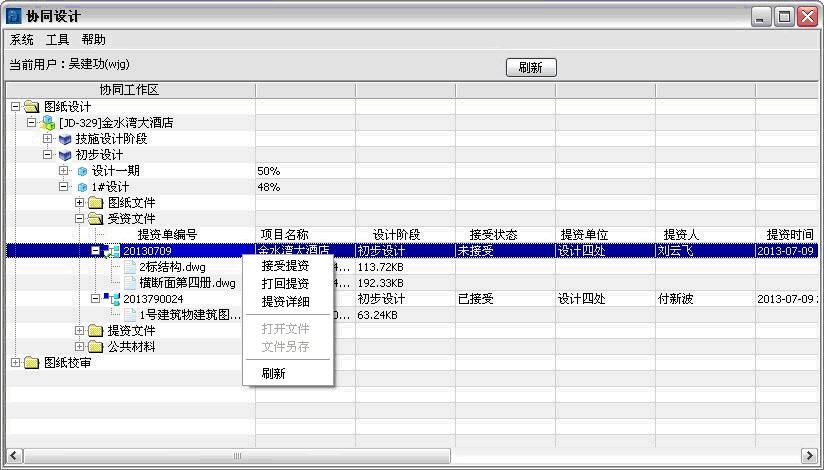
Task: Click the 提资时间 column label
Action: (x=790, y=235)
